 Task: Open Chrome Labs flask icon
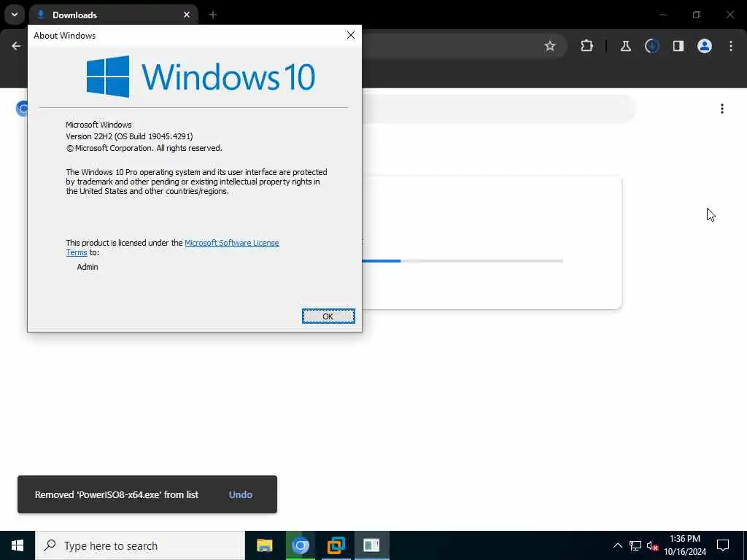(625, 46)
